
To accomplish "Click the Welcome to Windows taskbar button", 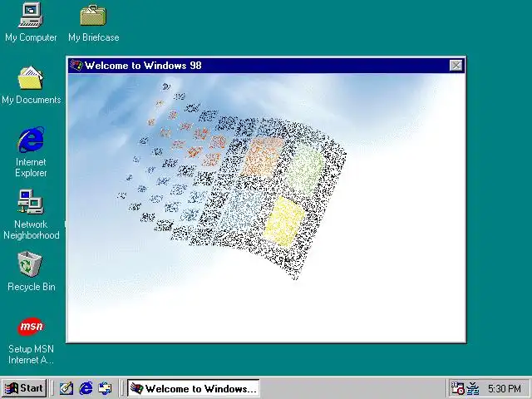I will coord(194,388).
